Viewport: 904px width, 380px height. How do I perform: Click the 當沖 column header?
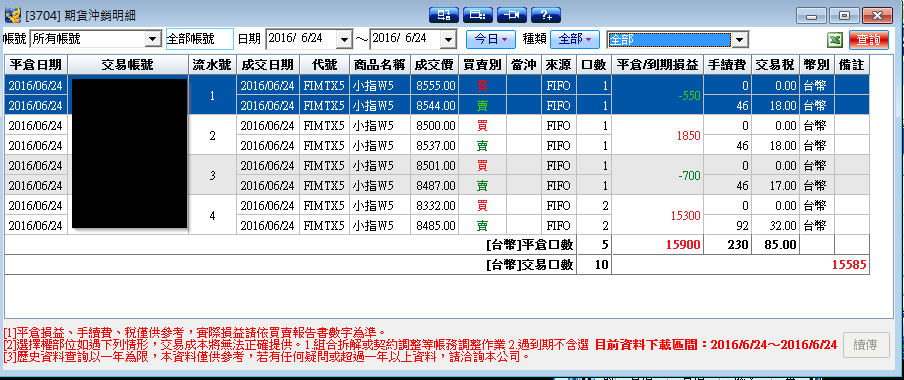(524, 65)
